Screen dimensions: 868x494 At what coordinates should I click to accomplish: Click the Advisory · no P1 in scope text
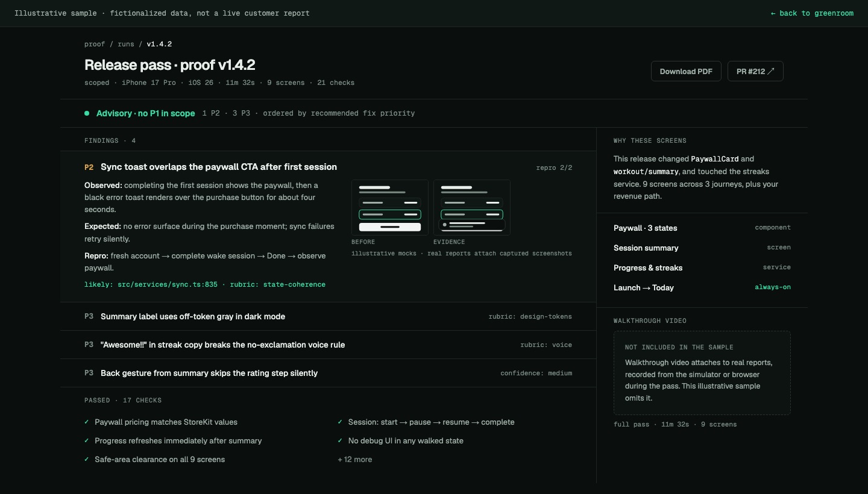pyautogui.click(x=145, y=113)
